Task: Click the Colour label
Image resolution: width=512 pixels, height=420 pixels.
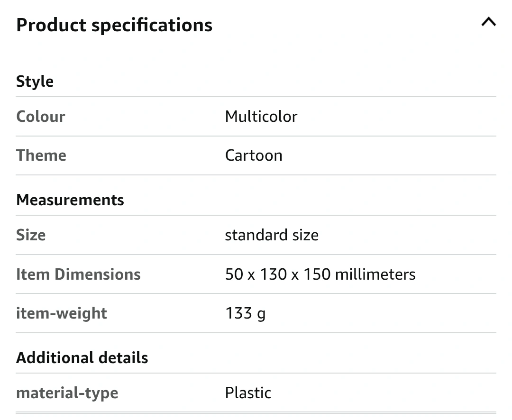Action: [x=41, y=116]
